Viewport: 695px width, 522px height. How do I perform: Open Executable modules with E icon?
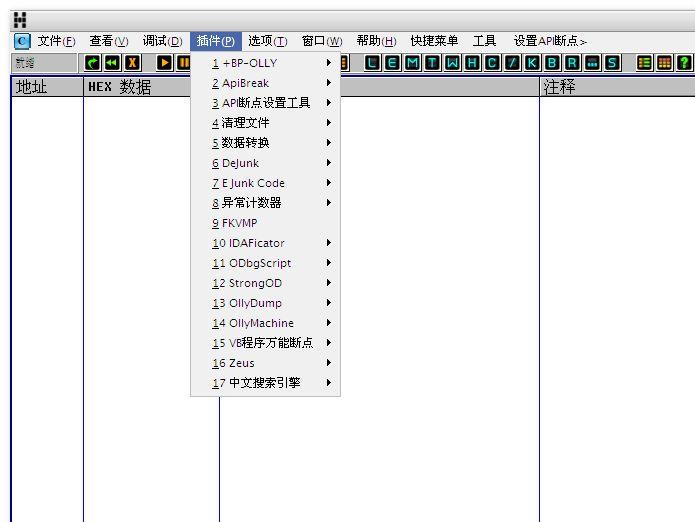(392, 63)
